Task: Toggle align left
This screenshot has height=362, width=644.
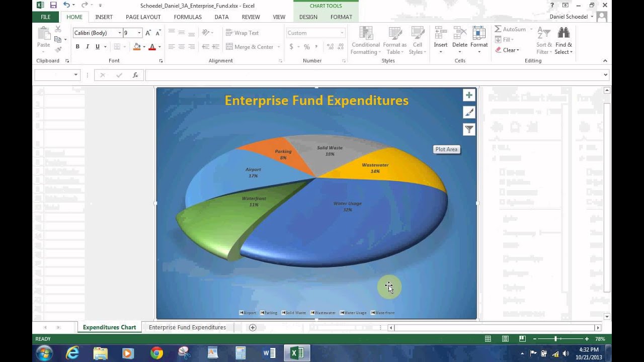Action: pyautogui.click(x=172, y=47)
